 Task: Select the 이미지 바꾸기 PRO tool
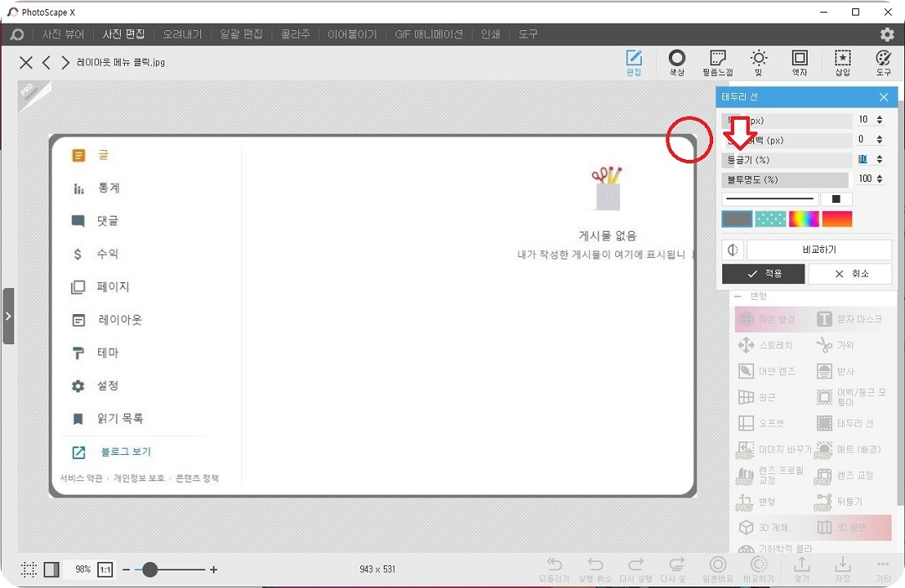click(773, 449)
